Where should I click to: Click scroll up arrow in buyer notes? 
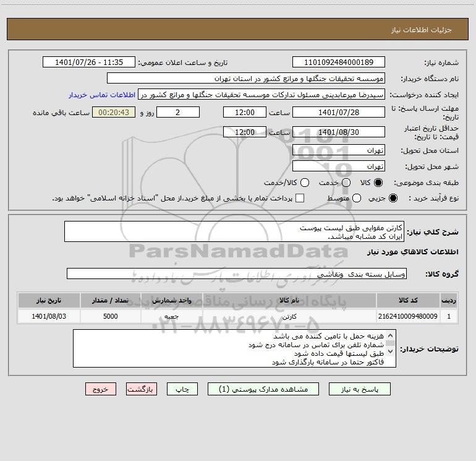pyautogui.click(x=391, y=336)
